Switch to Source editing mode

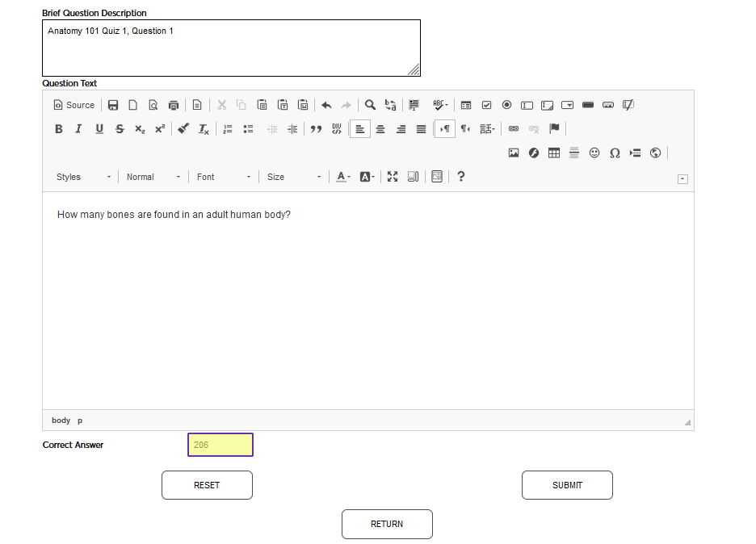(73, 105)
